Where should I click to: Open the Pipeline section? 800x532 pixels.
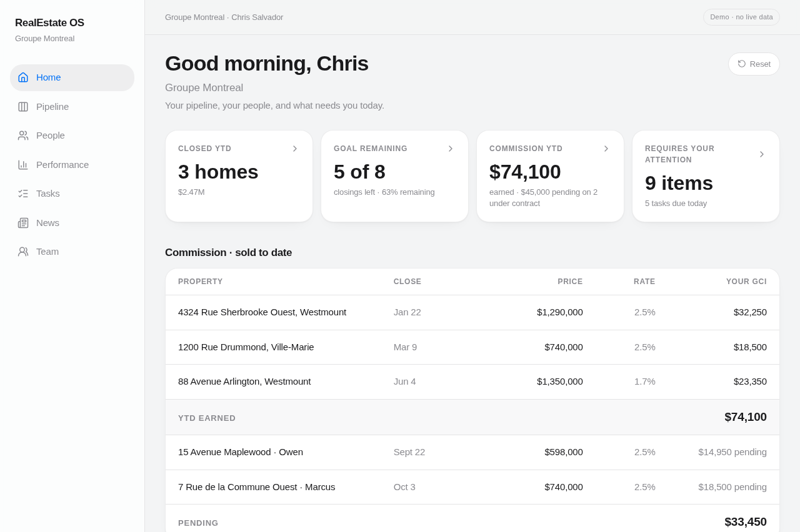tap(72, 107)
